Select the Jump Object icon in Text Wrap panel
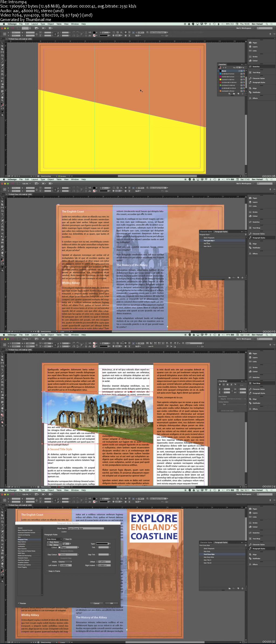Viewport: 276px width, 644px height. pyautogui.click(x=232, y=384)
